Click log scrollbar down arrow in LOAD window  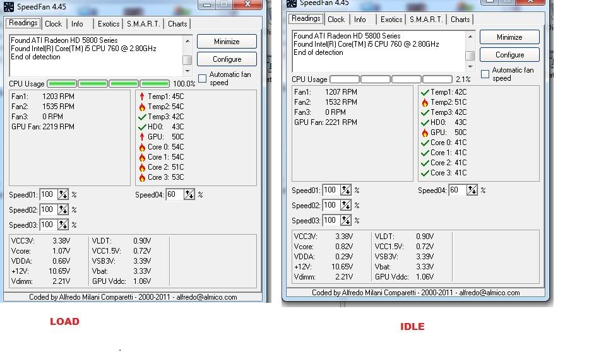coord(187,71)
